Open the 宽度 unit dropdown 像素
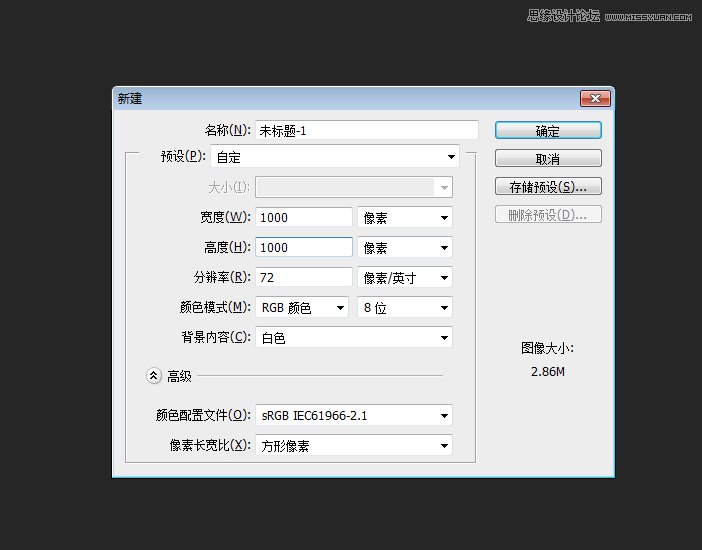The height and width of the screenshot is (550, 702). point(405,218)
